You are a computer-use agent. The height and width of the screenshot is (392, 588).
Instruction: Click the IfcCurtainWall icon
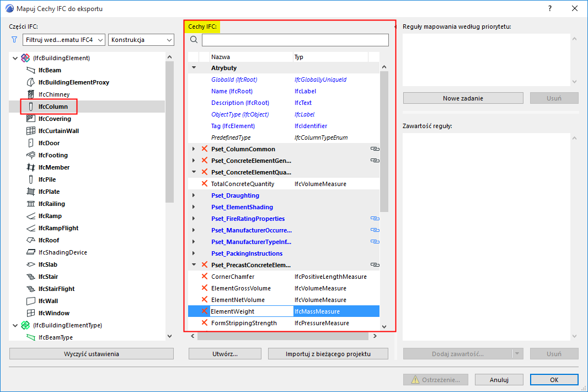(x=31, y=131)
